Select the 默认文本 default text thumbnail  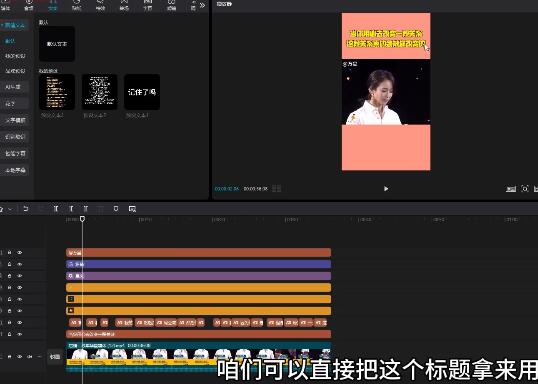[x=57, y=44]
